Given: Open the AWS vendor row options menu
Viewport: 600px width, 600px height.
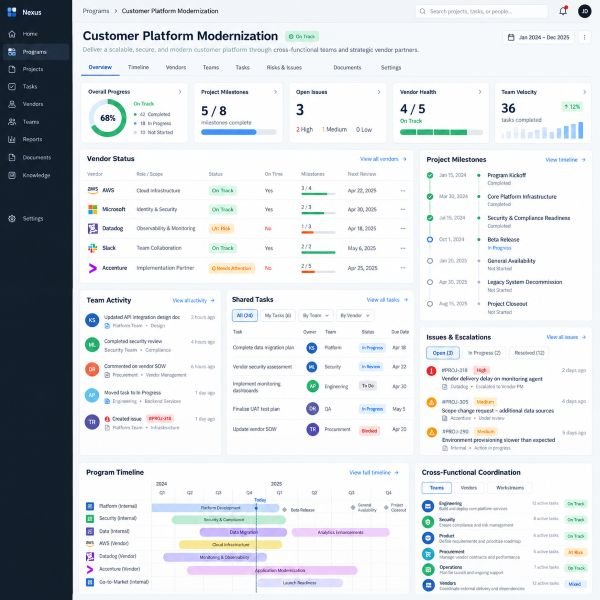Looking at the screenshot, I should point(403,191).
